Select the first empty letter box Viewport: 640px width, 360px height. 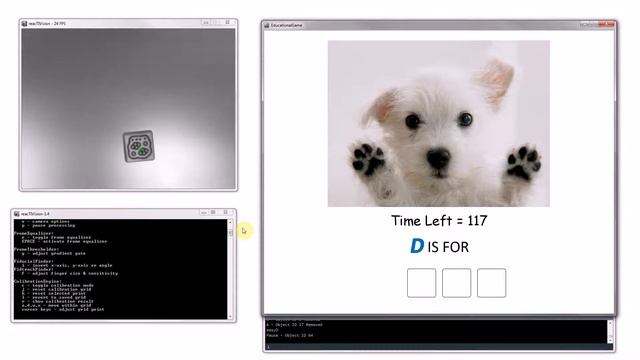(x=421, y=283)
